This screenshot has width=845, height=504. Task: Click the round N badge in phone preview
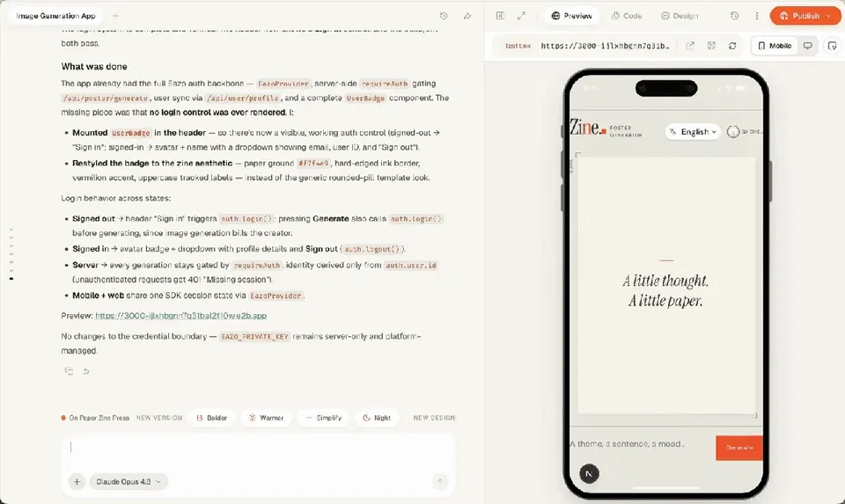589,474
